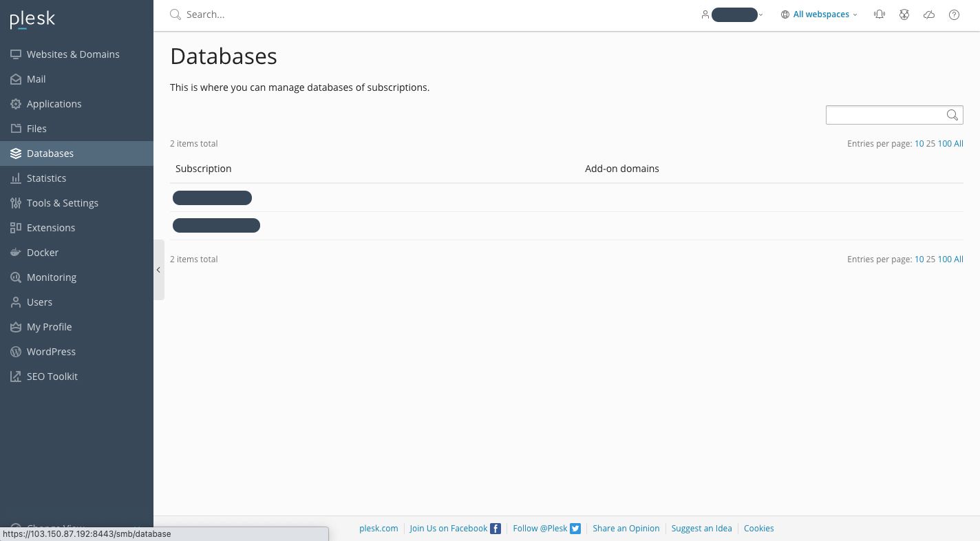Expand the All webspaces dropdown
This screenshot has width=980, height=541.
tap(819, 14)
